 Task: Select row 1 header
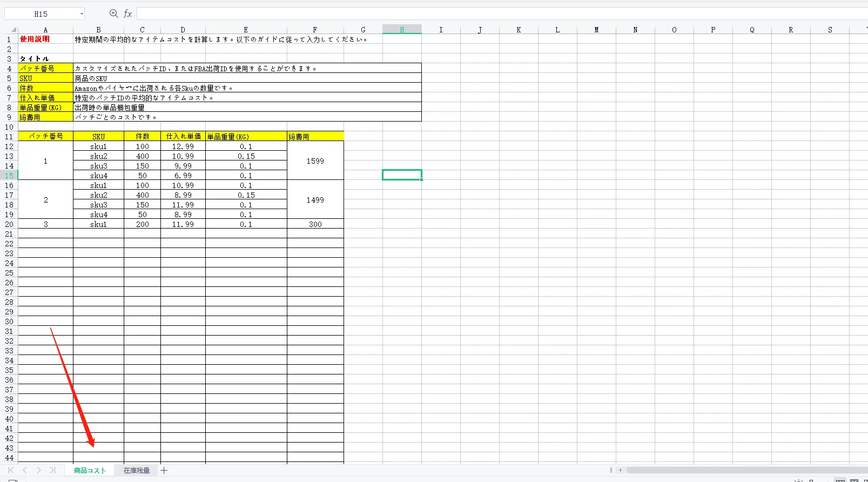pyautogui.click(x=9, y=39)
